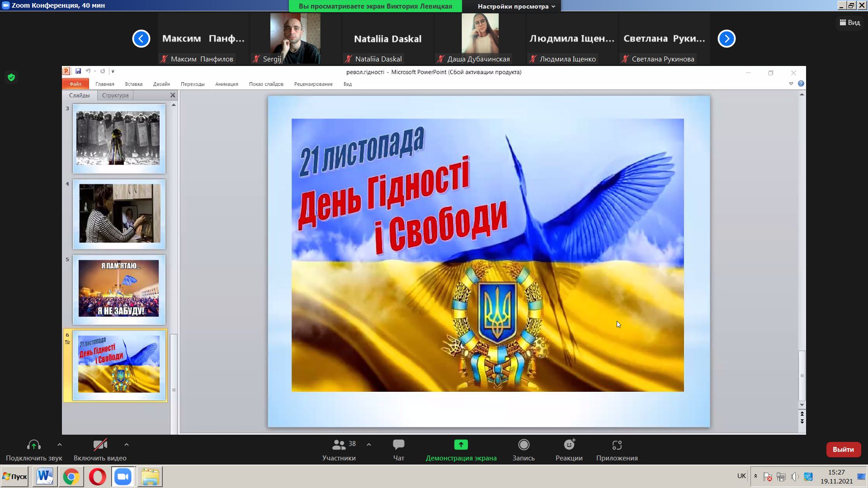Turn on camera via Включить видео
The height and width of the screenshot is (488, 868).
click(100, 450)
